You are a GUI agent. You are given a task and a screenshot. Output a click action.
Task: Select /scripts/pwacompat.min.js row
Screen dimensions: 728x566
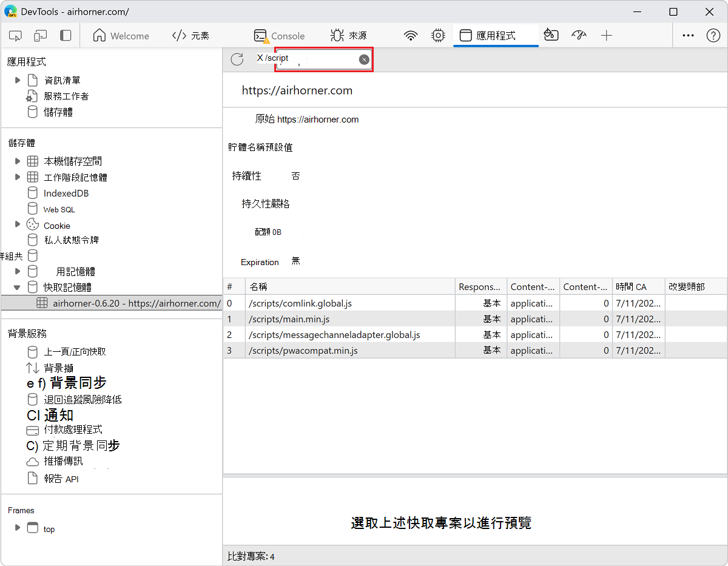(476, 351)
